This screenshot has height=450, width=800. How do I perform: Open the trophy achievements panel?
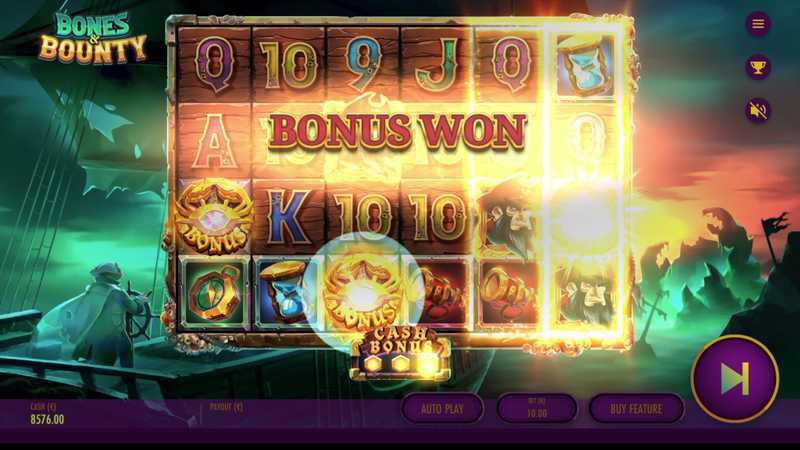click(758, 67)
